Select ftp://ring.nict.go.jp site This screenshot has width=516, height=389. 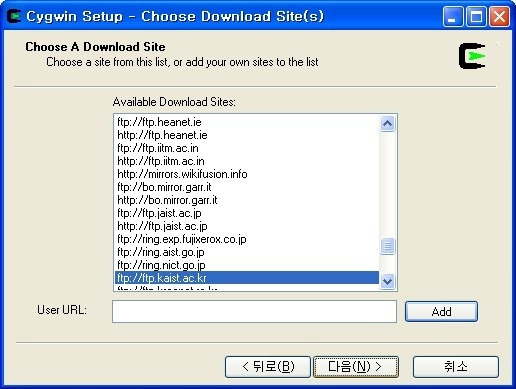[246, 265]
